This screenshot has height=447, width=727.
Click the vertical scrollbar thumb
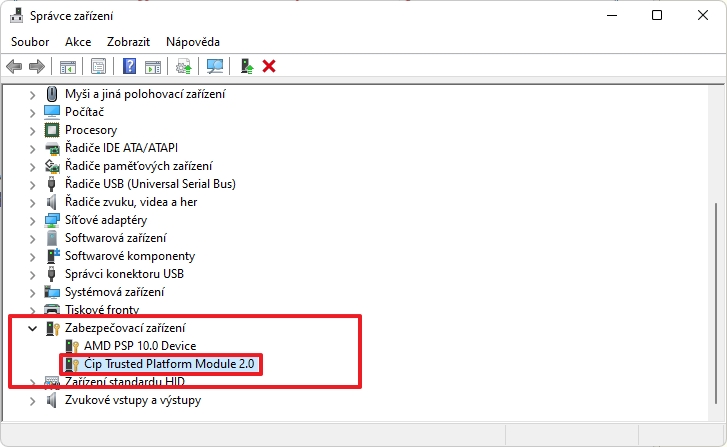717,303
